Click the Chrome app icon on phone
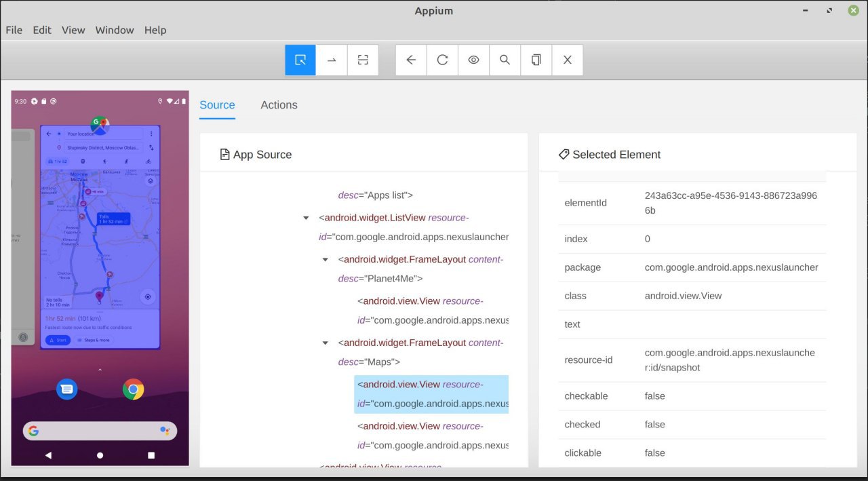This screenshot has height=481, width=868. point(133,389)
